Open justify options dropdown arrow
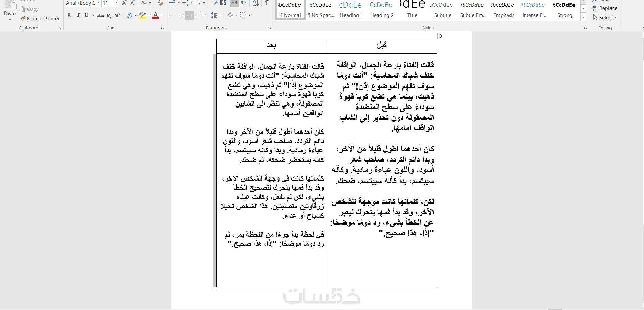This screenshot has height=310, width=644. [x=204, y=15]
